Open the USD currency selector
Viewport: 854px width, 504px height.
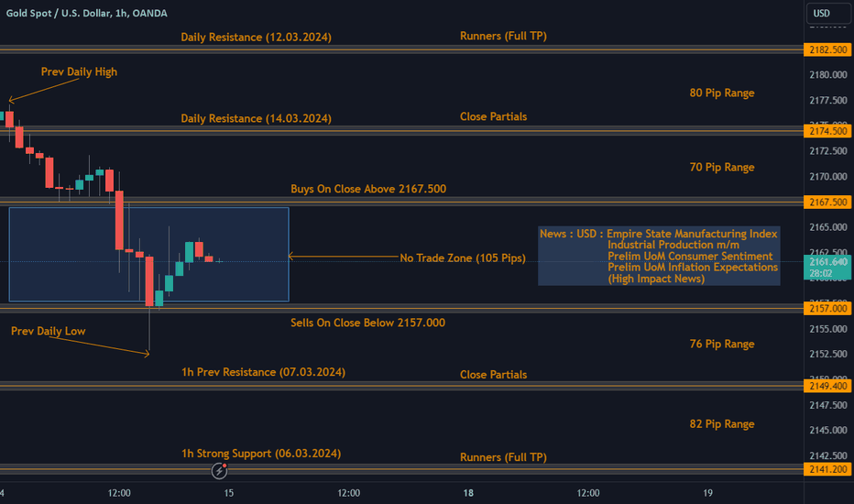827,13
